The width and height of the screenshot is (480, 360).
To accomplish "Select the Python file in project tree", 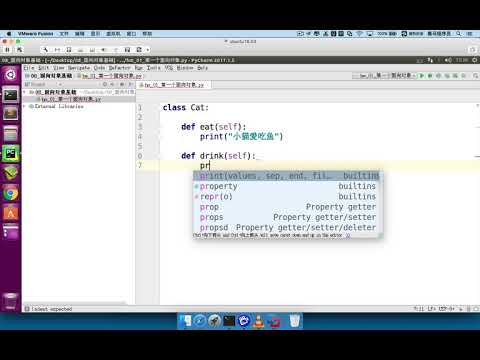I will click(71, 99).
